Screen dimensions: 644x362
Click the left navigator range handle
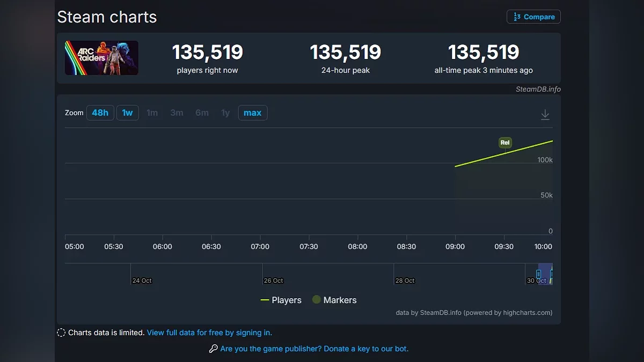[x=538, y=274]
